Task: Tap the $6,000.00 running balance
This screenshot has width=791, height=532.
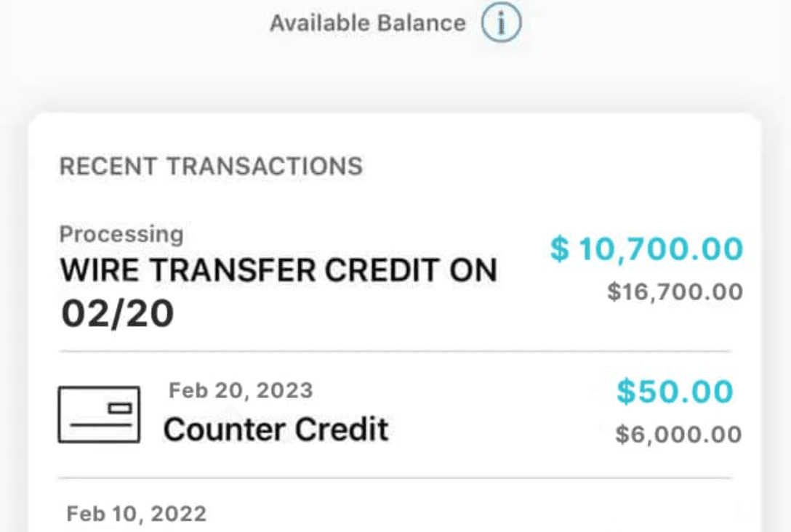Action: point(678,435)
